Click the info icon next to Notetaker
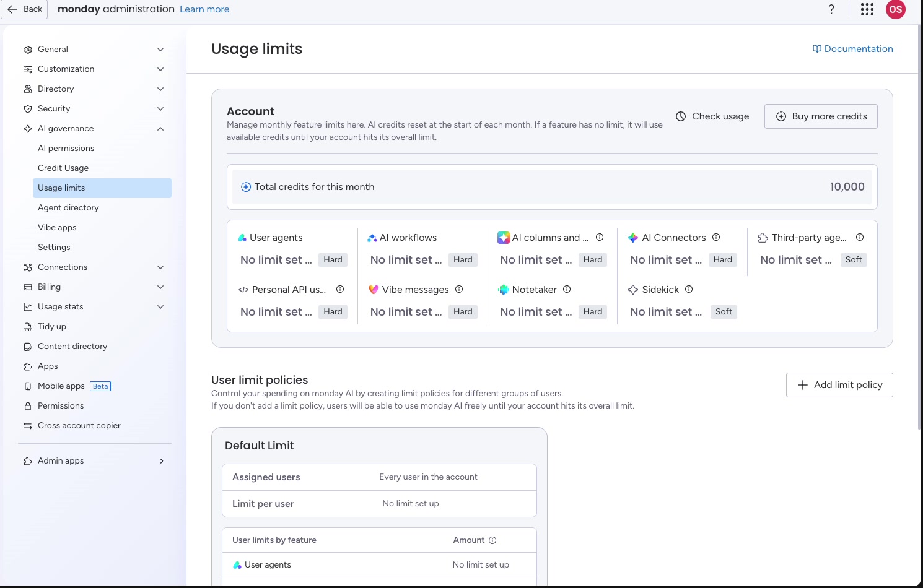The image size is (923, 588). 567,289
